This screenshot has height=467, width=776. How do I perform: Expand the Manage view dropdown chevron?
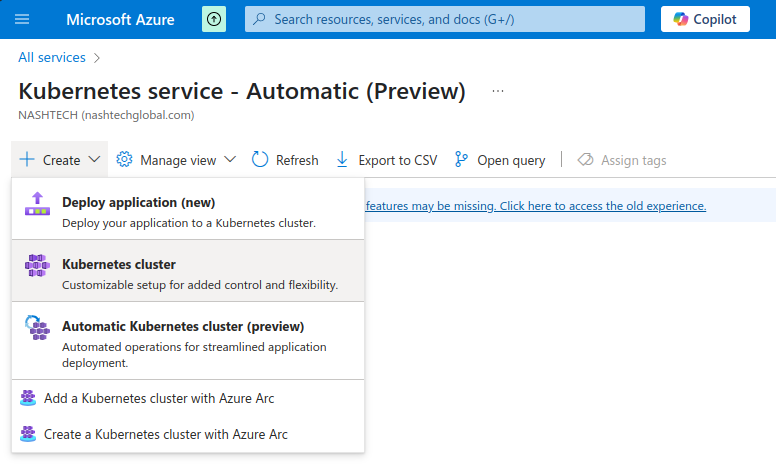[230, 160]
